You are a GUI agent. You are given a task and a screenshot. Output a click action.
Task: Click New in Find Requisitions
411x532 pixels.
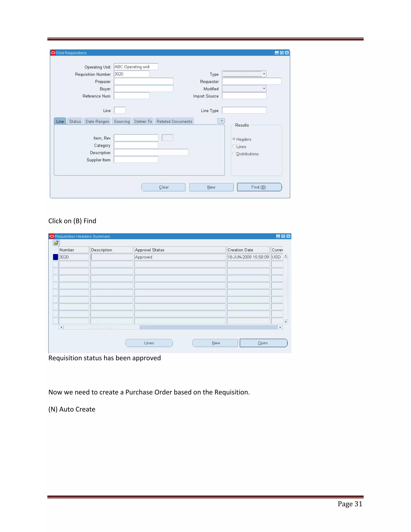[211, 187]
